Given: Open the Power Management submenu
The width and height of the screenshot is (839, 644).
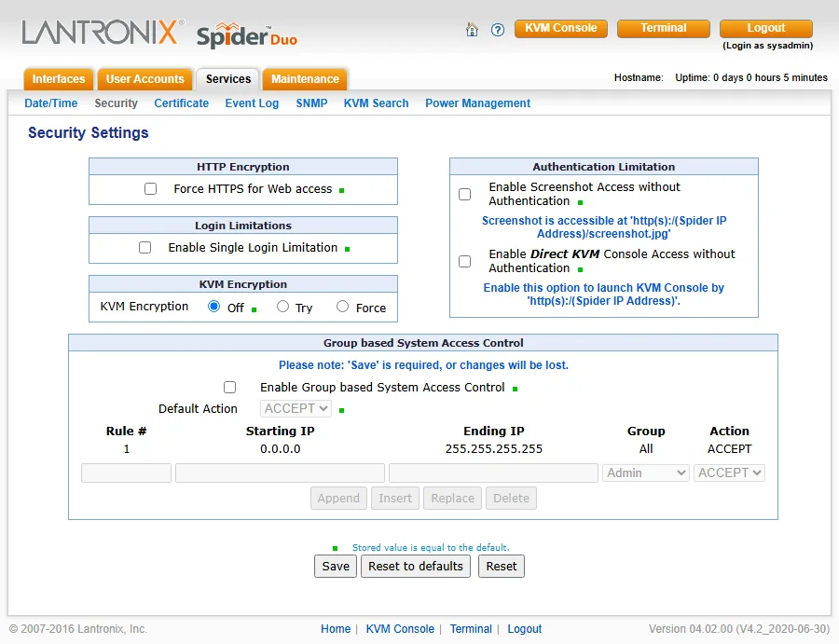Looking at the screenshot, I should click(x=478, y=103).
